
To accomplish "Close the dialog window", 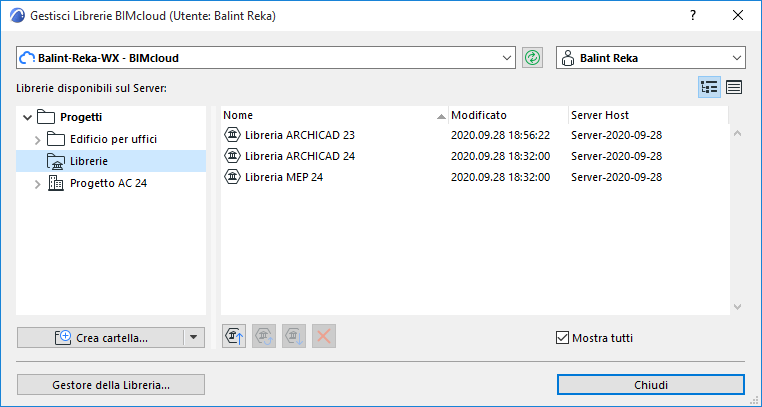I will [x=738, y=16].
